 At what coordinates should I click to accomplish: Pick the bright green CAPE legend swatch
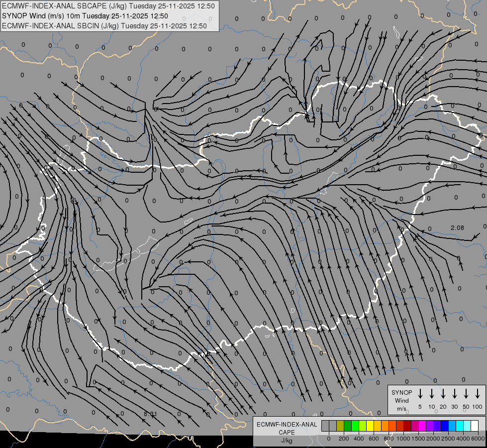point(355,426)
